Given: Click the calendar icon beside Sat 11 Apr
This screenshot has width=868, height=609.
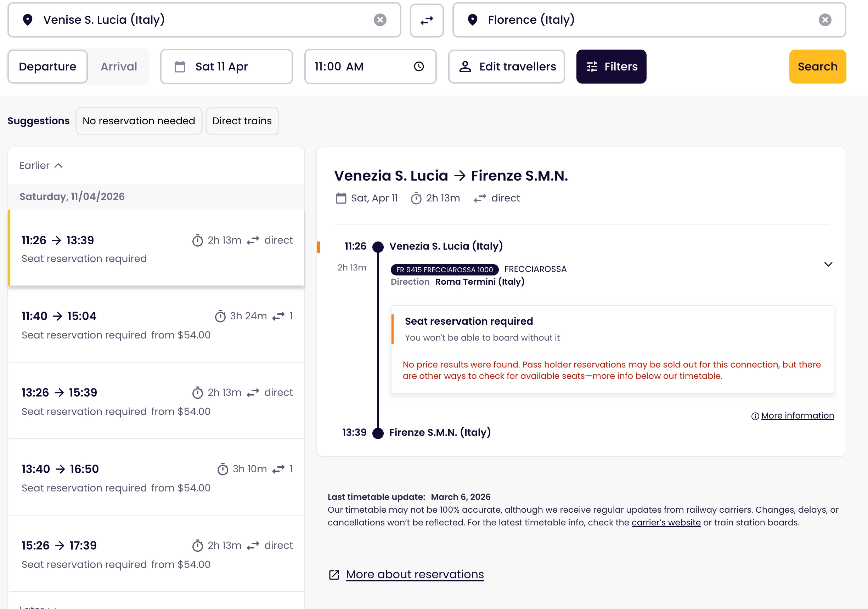Looking at the screenshot, I should tap(180, 67).
